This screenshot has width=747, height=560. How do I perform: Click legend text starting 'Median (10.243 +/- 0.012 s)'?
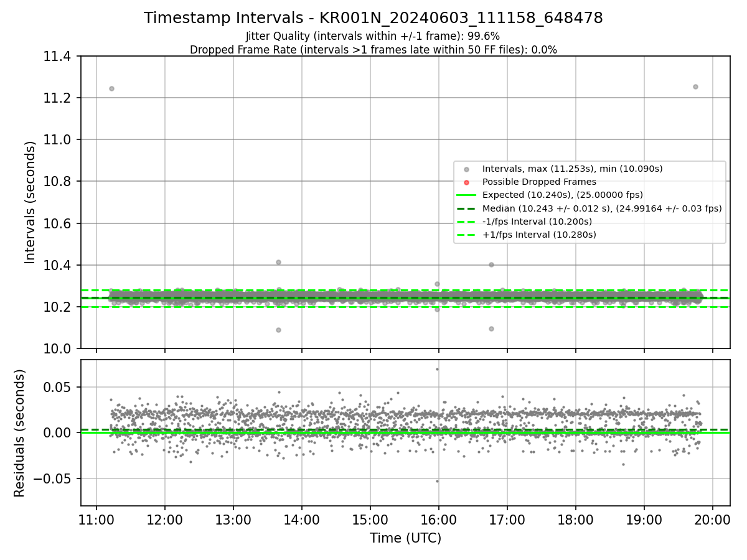click(602, 208)
